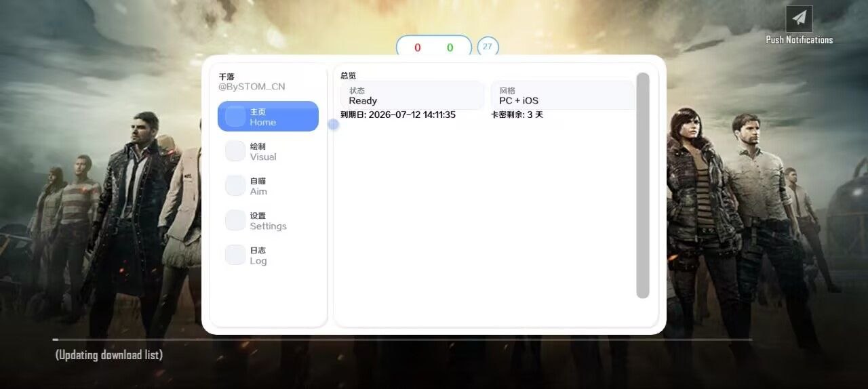The width and height of the screenshot is (868, 389).
Task: Click the Settings tab icon square
Action: point(235,220)
